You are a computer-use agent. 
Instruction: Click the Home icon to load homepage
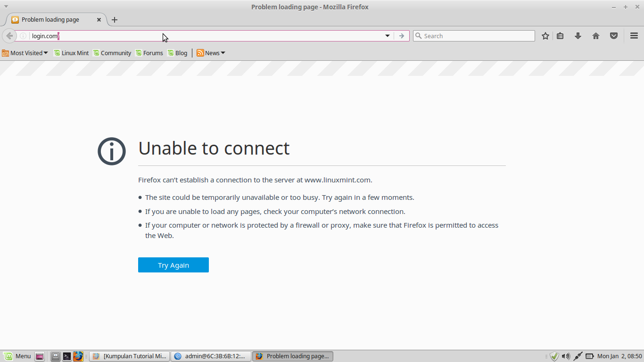[596, 35]
